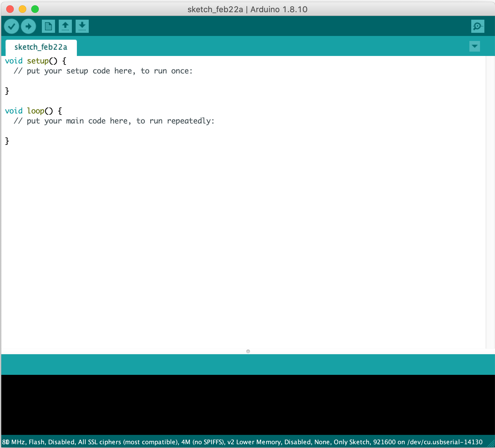
Task: Open a sketch with the up-arrow icon
Action: coord(65,26)
